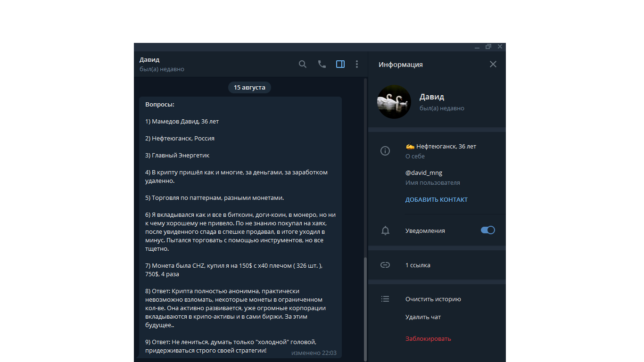The width and height of the screenshot is (644, 362).
Task: Click the Информация panel title
Action: click(x=401, y=65)
